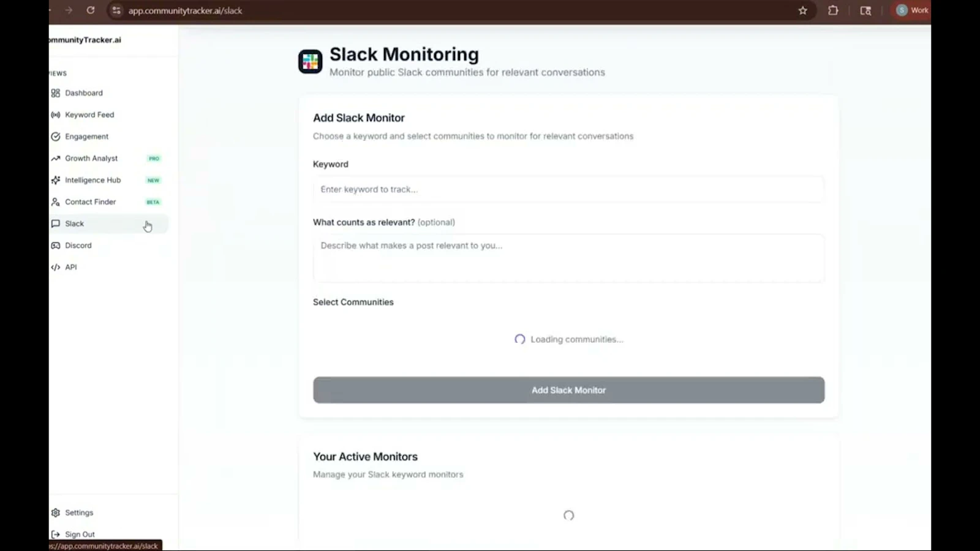Open Contact Finder with its people icon
This screenshot has height=551, width=980.
point(55,201)
